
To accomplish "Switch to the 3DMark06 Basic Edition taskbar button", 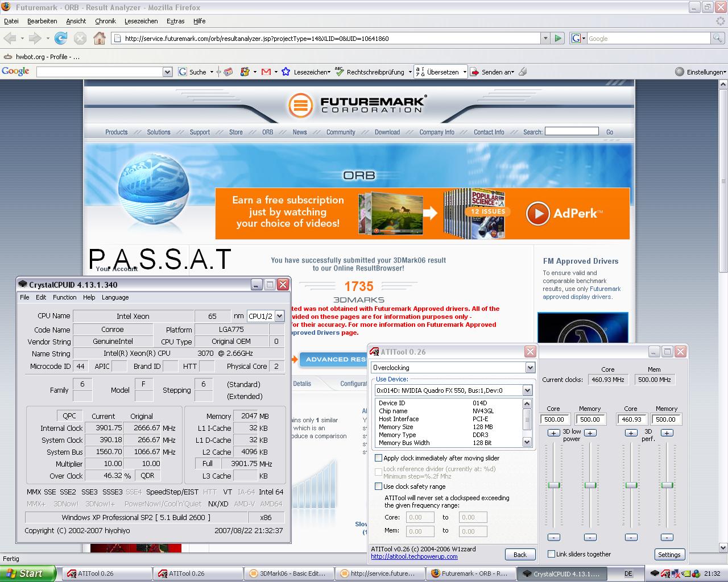I will [288, 573].
